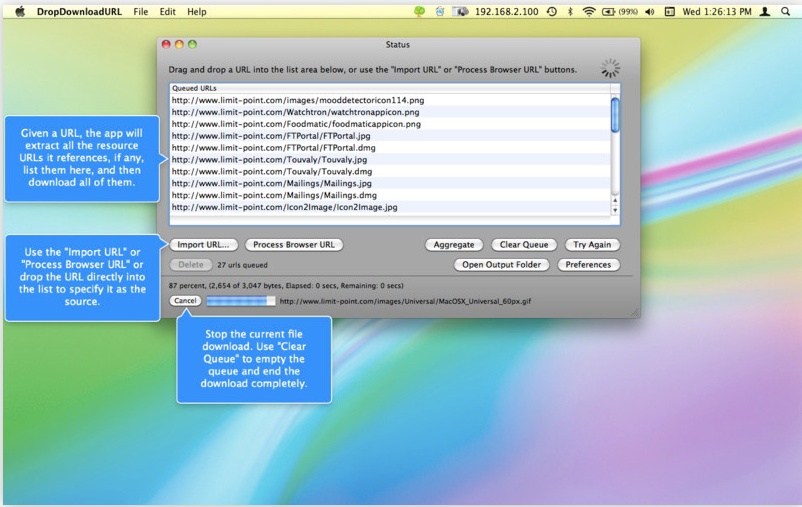Select the Mailings.dmg URL row
Image resolution: width=802 pixels, height=507 pixels.
pyautogui.click(x=390, y=195)
